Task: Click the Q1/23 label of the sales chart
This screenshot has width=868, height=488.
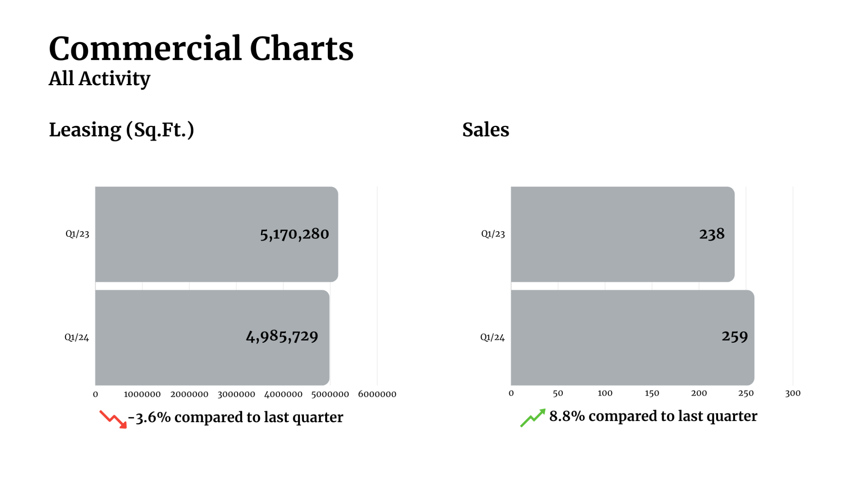Action: coord(493,234)
